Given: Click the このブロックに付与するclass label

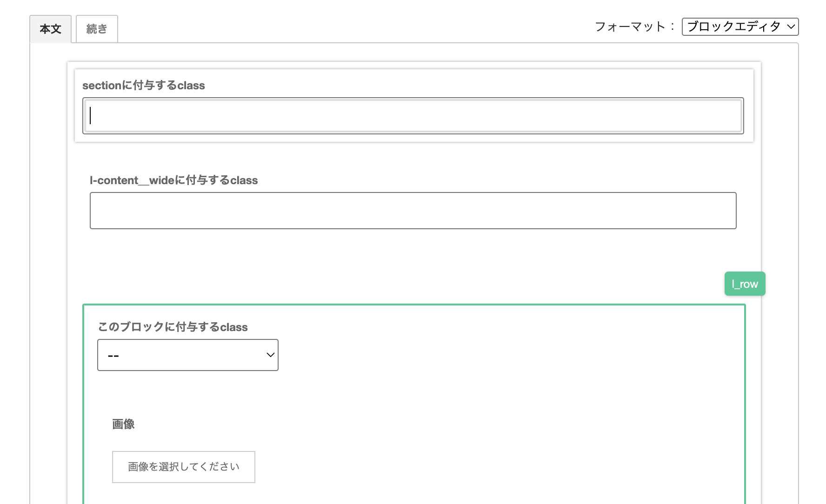Looking at the screenshot, I should (x=173, y=327).
